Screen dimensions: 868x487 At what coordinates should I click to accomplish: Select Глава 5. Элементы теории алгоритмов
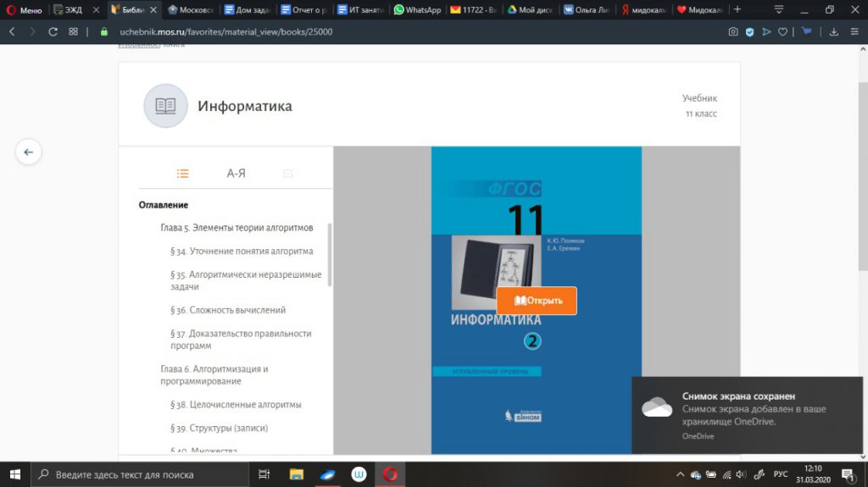tap(237, 228)
